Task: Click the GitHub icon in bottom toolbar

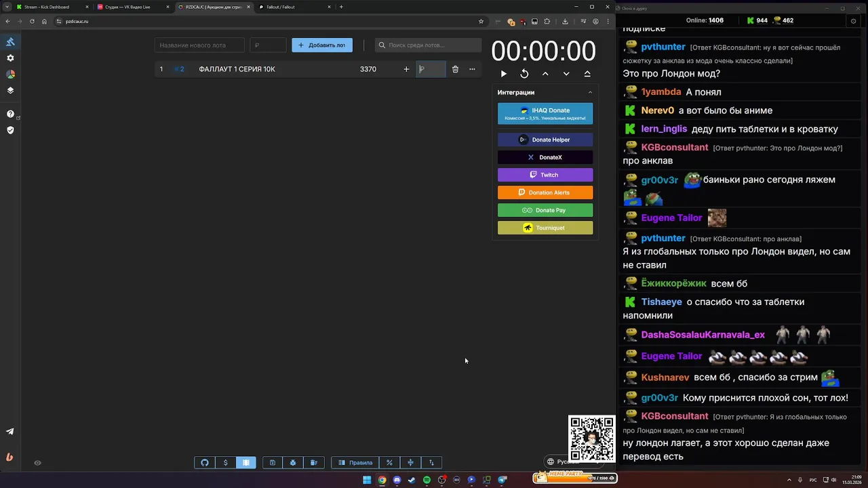Action: (x=205, y=463)
